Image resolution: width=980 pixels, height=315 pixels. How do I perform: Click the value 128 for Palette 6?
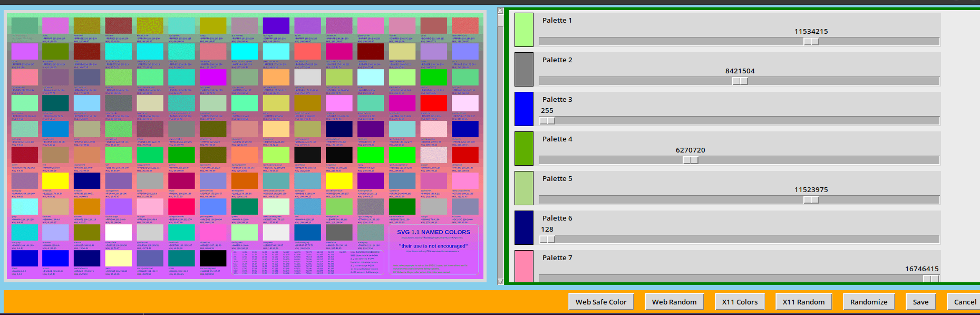coord(547,230)
